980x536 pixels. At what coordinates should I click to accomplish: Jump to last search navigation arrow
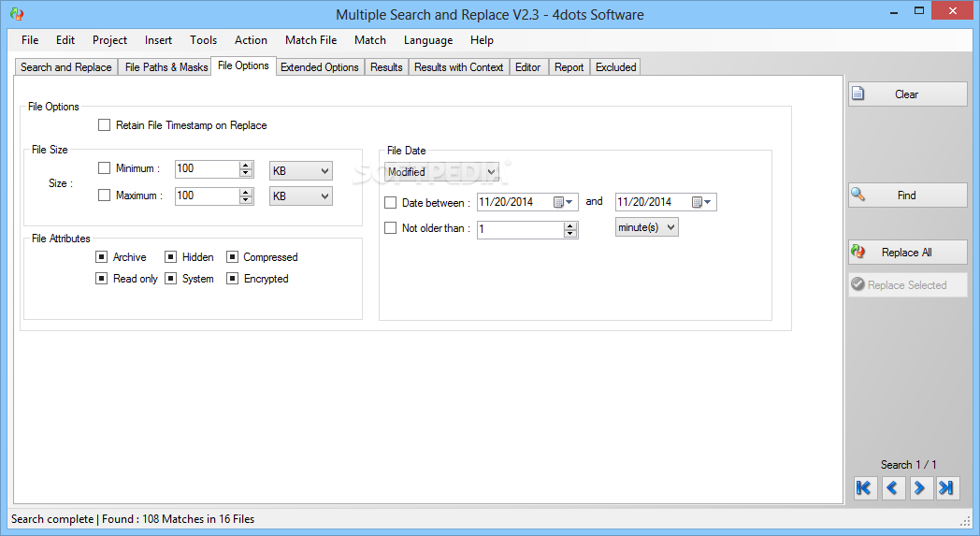pos(947,488)
